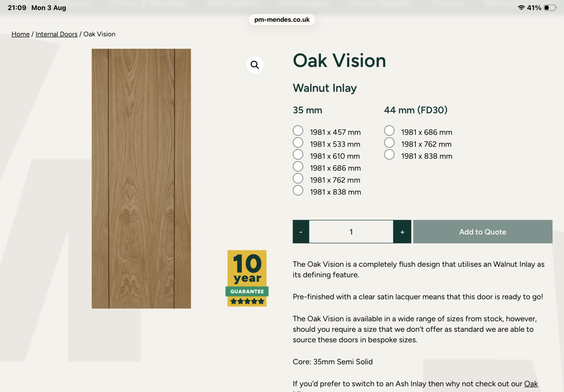Open Internal Doors breadcrumb link
The image size is (564, 392).
coord(56,34)
